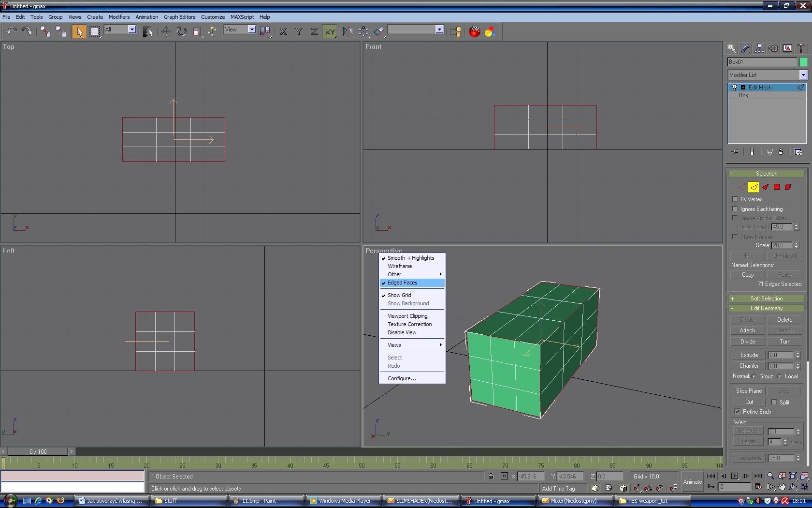Toggle the XY plane restriction button
The height and width of the screenshot is (508, 812).
pyautogui.click(x=330, y=31)
